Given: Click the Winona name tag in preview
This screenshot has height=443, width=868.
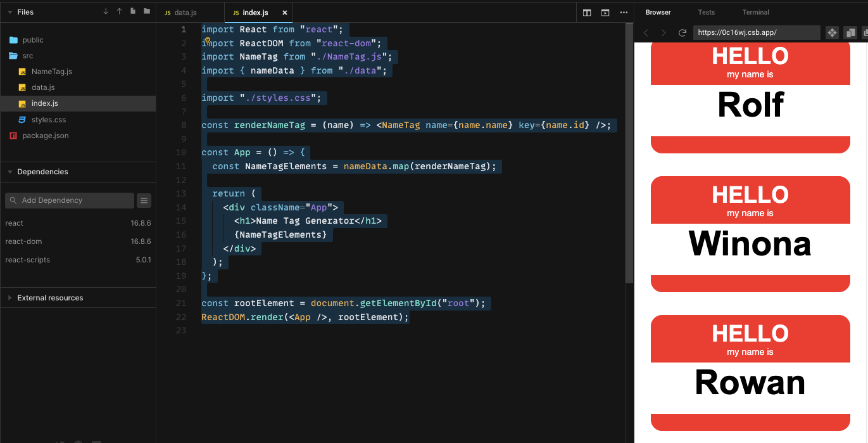Looking at the screenshot, I should click(x=750, y=234).
